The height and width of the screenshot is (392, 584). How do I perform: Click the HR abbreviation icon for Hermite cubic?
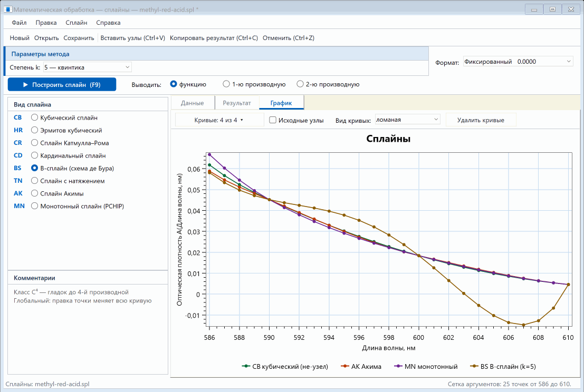(18, 130)
